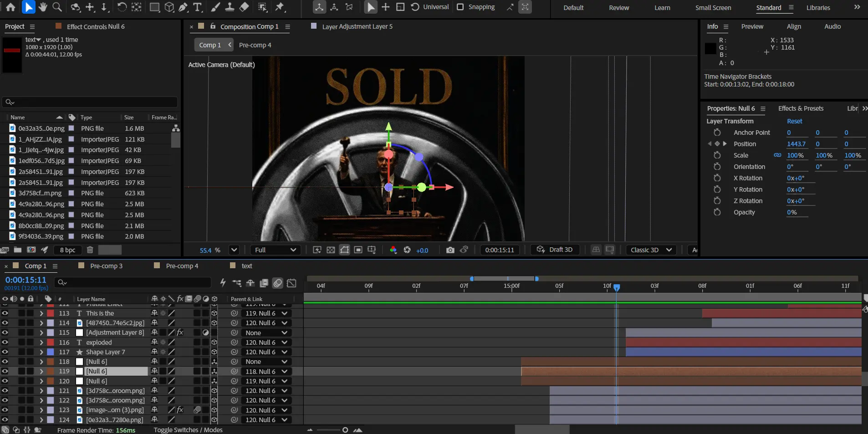The image size is (868, 434).
Task: Hide layer 113 'This is the'
Action: (x=5, y=313)
